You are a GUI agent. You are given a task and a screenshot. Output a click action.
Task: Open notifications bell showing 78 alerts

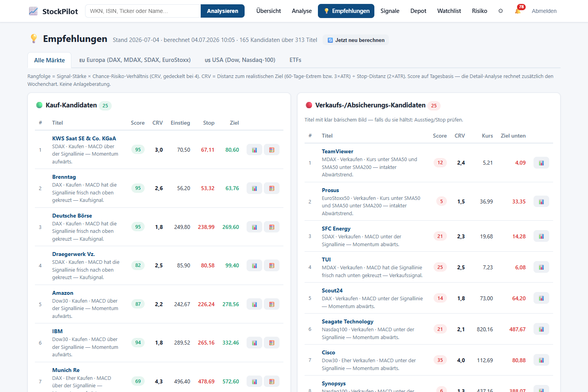(518, 11)
